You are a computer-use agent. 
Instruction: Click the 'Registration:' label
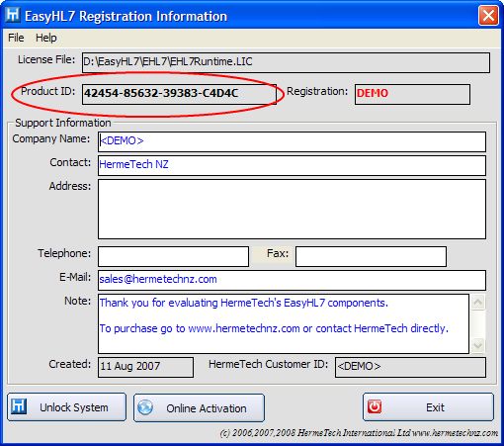coord(317,91)
